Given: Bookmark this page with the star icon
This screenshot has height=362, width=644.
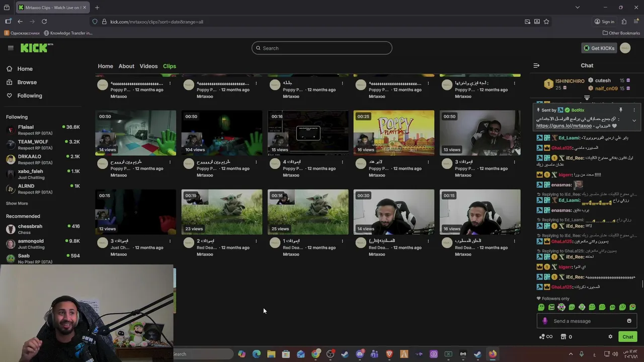Looking at the screenshot, I should click(x=546, y=22).
